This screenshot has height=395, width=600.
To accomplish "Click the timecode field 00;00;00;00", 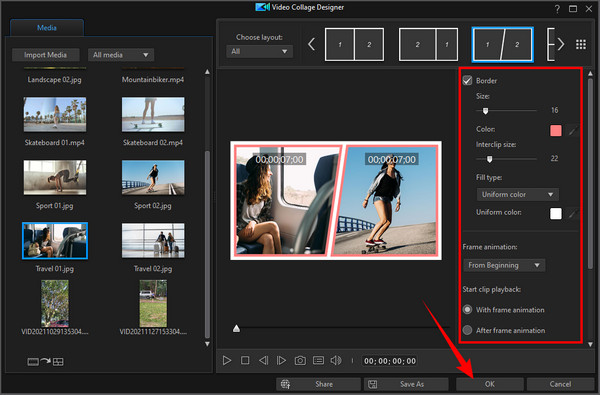I will coord(390,361).
